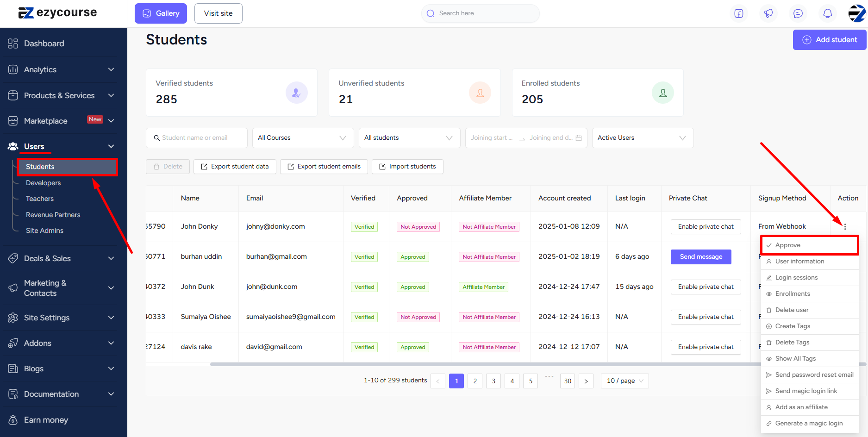Screen dimensions: 868x437
Task: Expand Products & Services chevron
Action: click(x=111, y=95)
